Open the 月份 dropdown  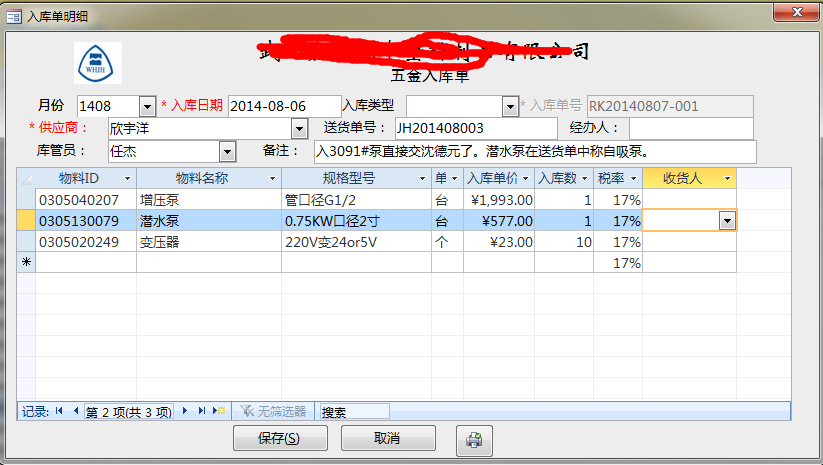[147, 106]
